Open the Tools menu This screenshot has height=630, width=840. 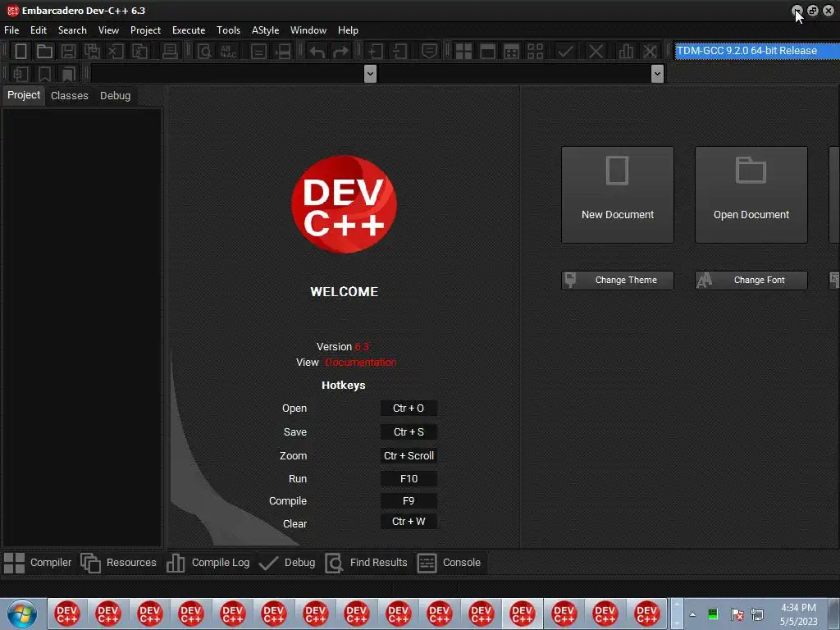pyautogui.click(x=228, y=30)
